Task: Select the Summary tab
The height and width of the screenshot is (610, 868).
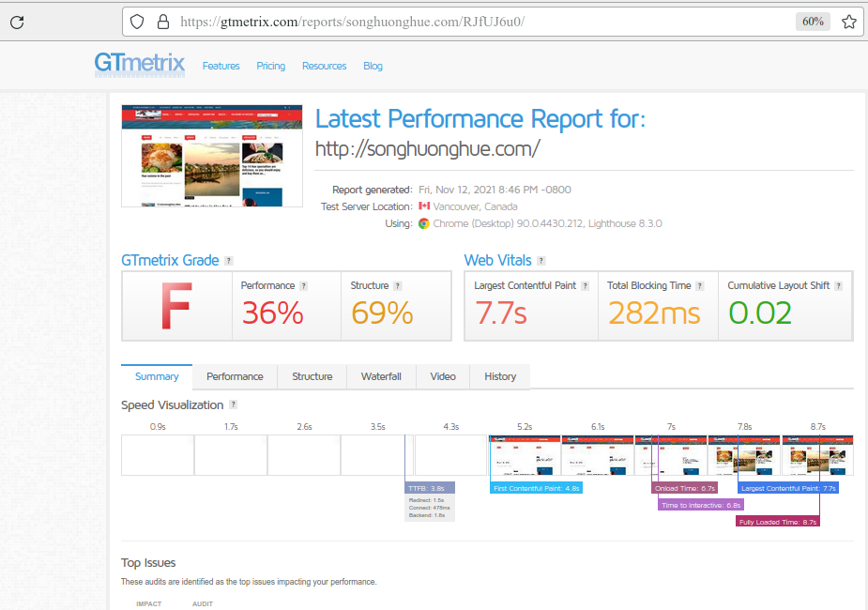Action: (157, 376)
